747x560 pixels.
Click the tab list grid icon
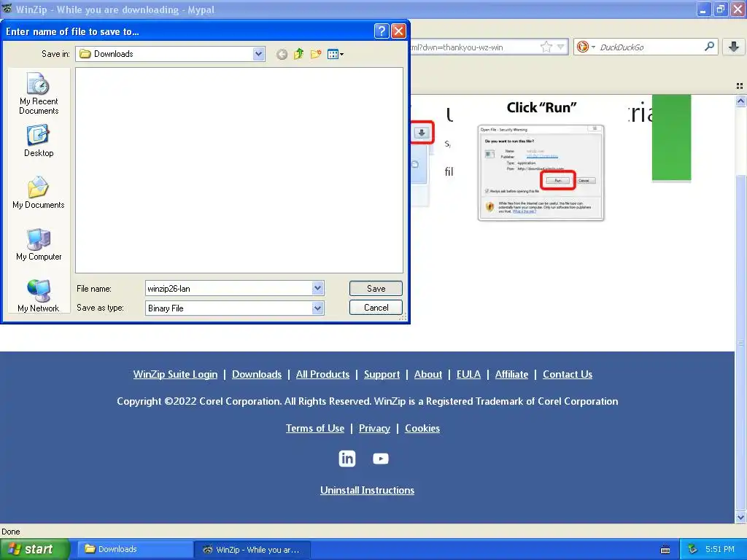tap(740, 86)
